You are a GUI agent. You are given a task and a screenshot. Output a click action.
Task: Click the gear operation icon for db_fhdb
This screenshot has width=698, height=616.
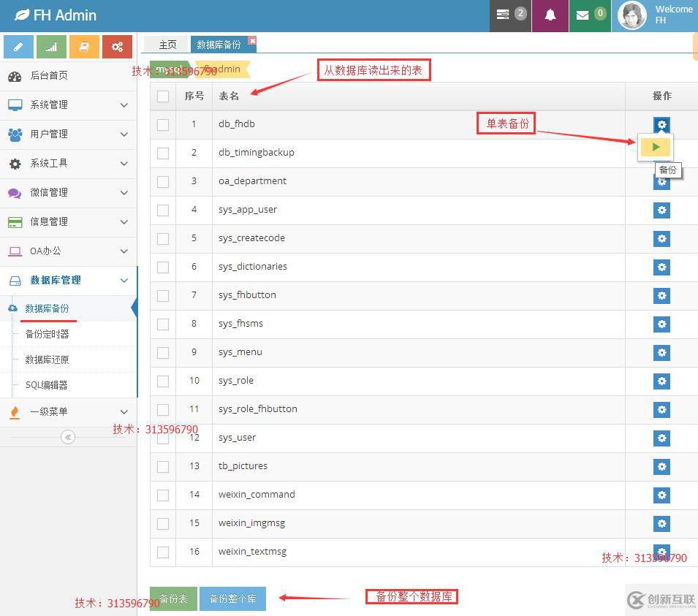pos(661,124)
